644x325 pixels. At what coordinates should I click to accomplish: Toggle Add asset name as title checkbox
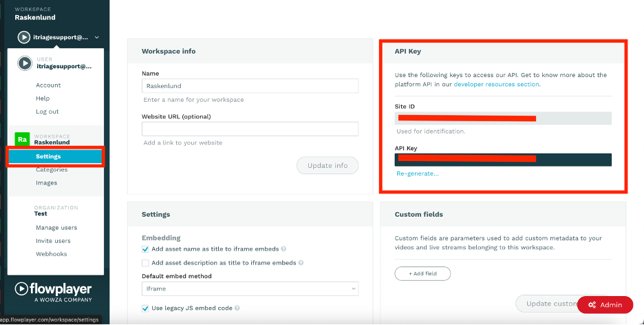[x=145, y=249]
